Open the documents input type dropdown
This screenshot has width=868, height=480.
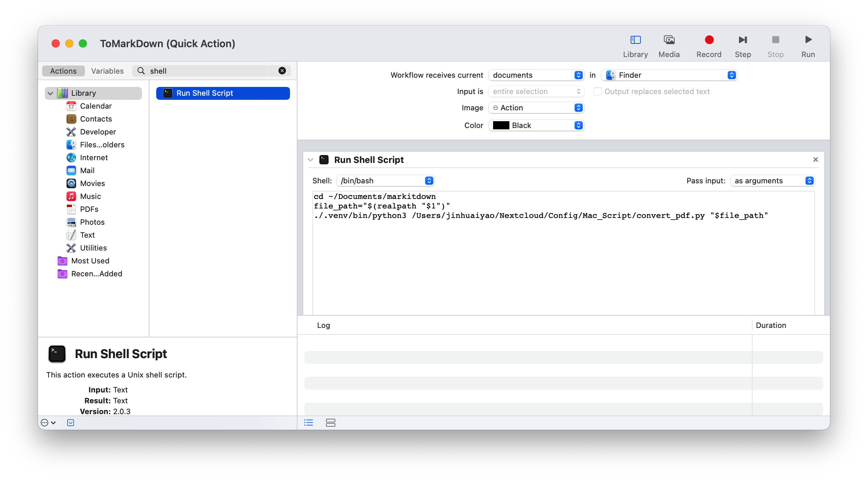[536, 75]
